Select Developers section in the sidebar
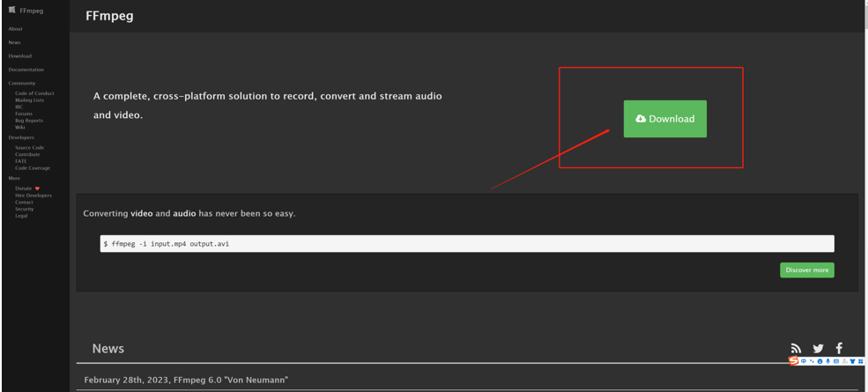Screen dimensions: 868x392 point(21,137)
